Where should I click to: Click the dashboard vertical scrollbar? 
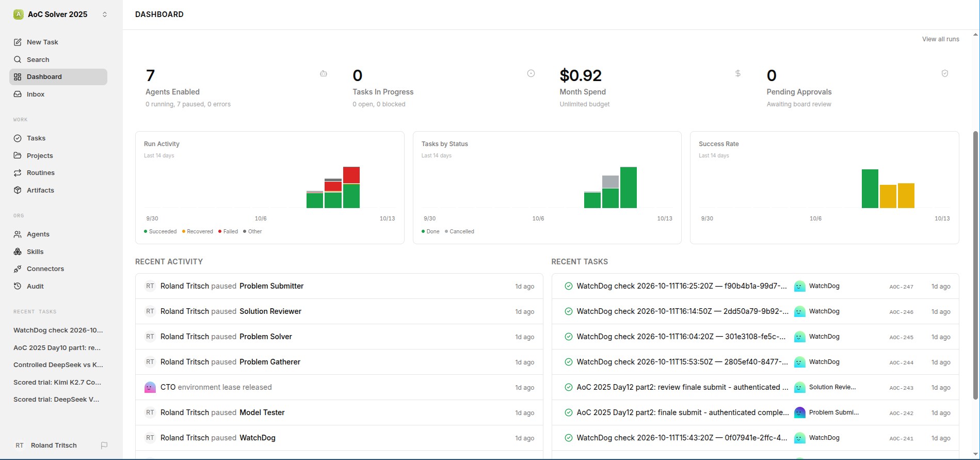click(975, 265)
